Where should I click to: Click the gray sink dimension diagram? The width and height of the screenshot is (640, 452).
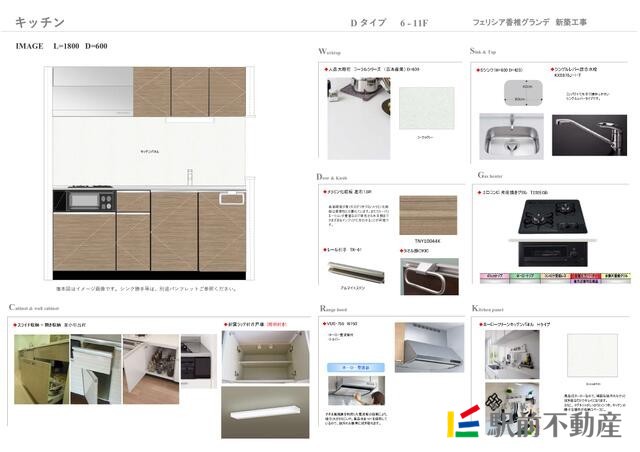pyautogui.click(x=514, y=93)
